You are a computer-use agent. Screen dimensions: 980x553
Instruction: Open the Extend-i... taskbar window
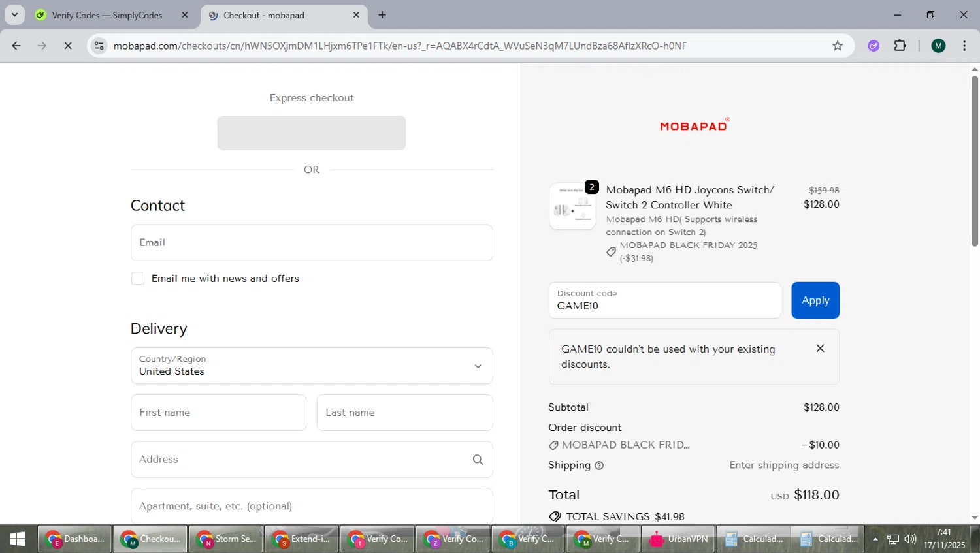coord(302,539)
